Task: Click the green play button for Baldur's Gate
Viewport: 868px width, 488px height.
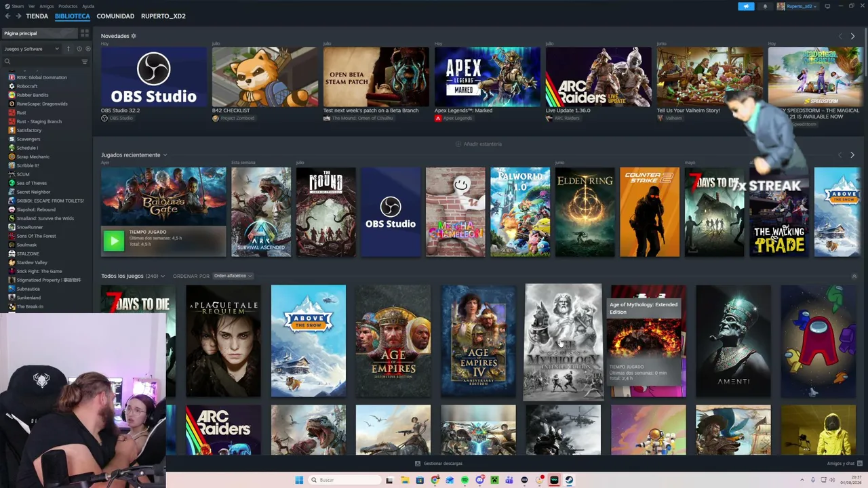Action: click(114, 240)
